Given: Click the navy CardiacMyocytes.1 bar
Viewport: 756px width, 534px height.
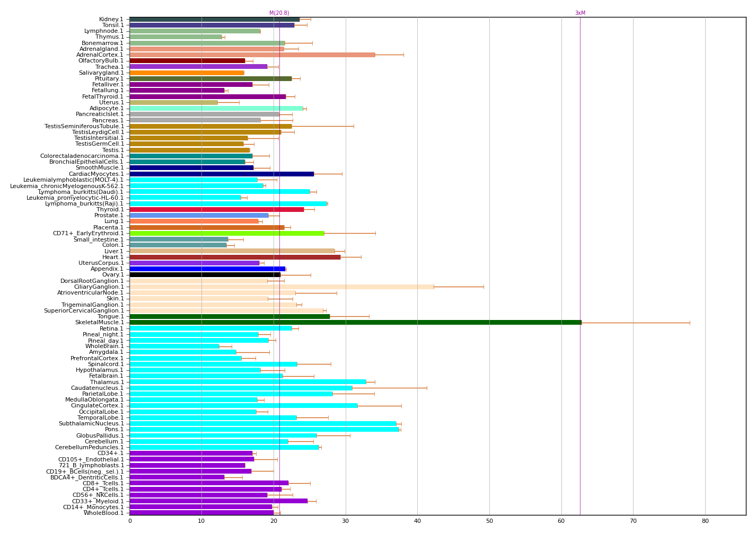Looking at the screenshot, I should 222,174.
